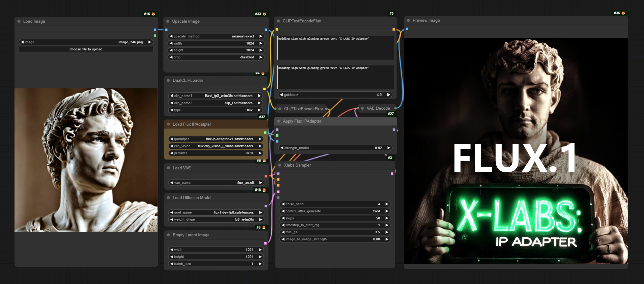Click the fox icon on badge #10
The image size is (644, 284).
pyautogui.click(x=264, y=190)
